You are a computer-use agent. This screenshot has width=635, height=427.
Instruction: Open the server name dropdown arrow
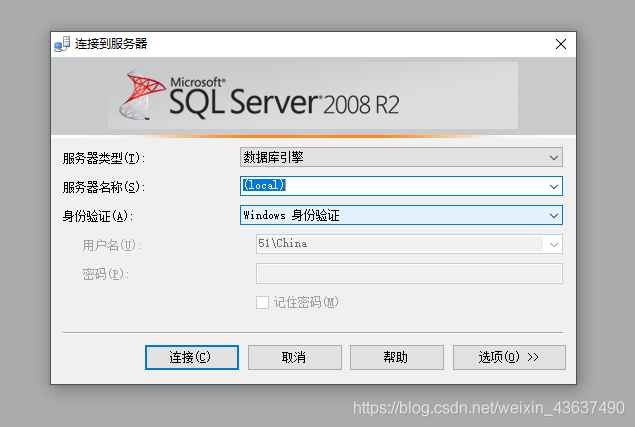point(554,186)
